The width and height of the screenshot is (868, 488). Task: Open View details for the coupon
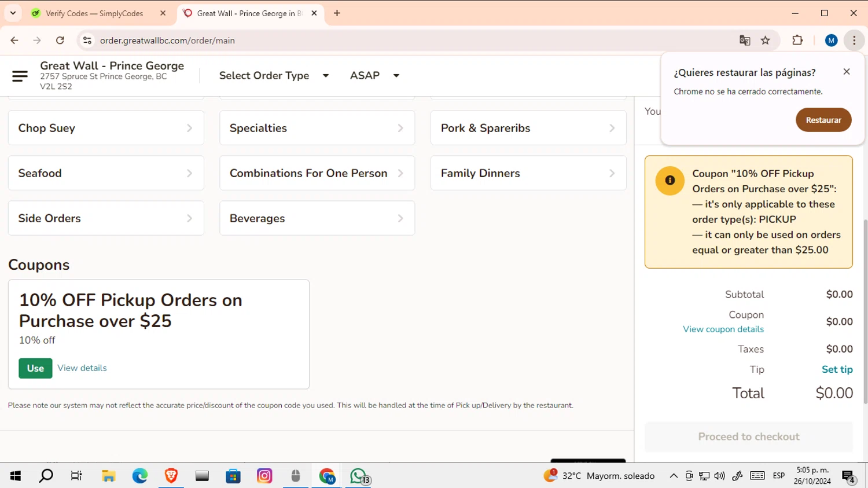82,368
